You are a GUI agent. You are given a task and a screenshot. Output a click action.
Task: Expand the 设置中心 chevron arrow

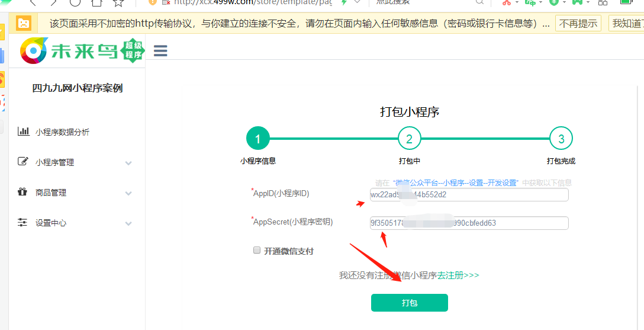128,223
